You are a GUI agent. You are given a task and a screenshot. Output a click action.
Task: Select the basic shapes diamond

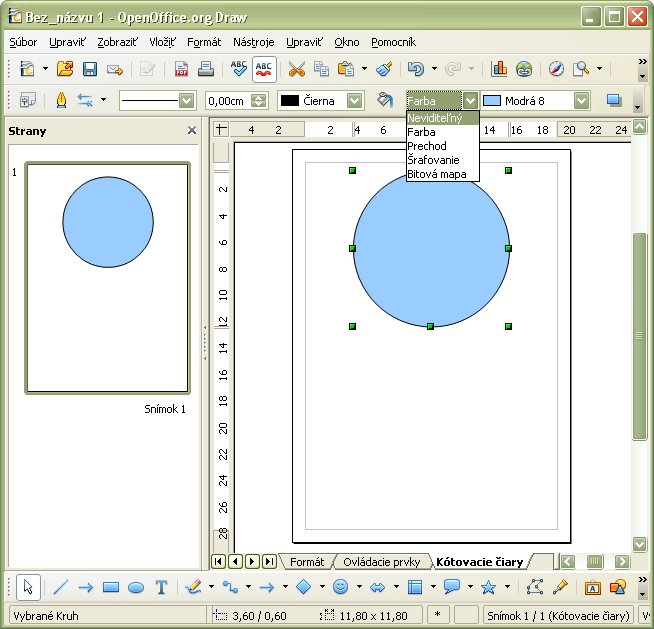[304, 587]
